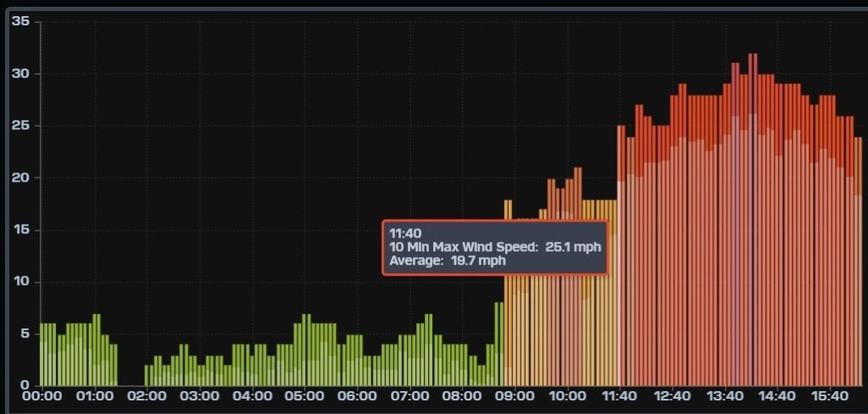
Task: Click the 11:40 hover tooltip box
Action: [x=495, y=247]
